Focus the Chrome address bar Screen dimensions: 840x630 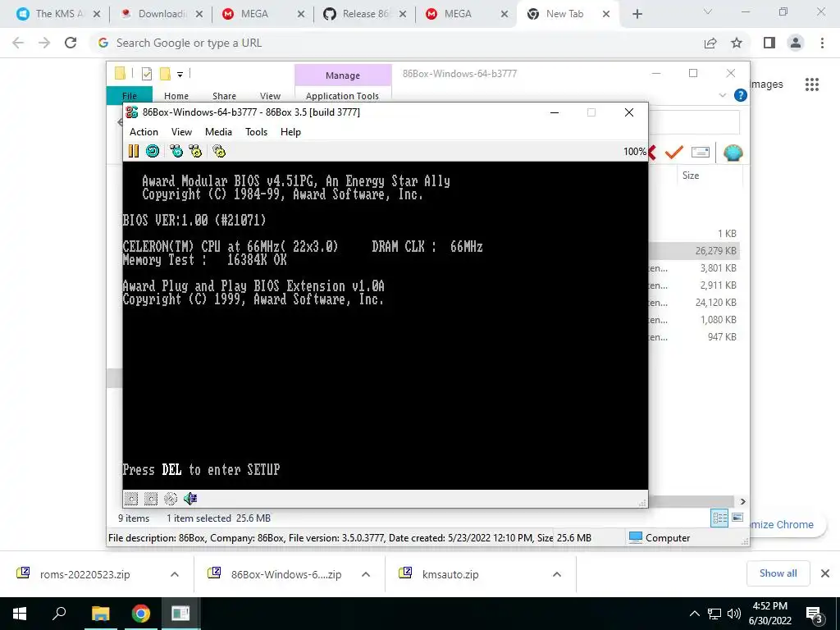pyautogui.click(x=396, y=43)
